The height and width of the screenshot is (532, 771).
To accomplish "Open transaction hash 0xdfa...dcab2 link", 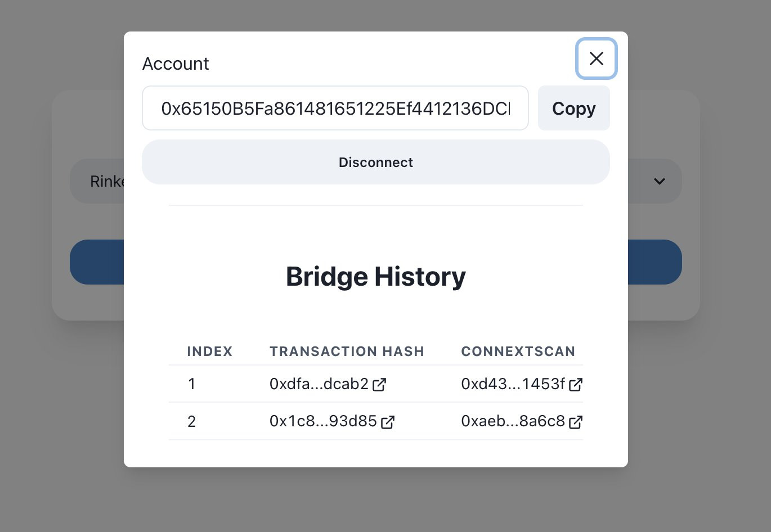I will [x=318, y=384].
